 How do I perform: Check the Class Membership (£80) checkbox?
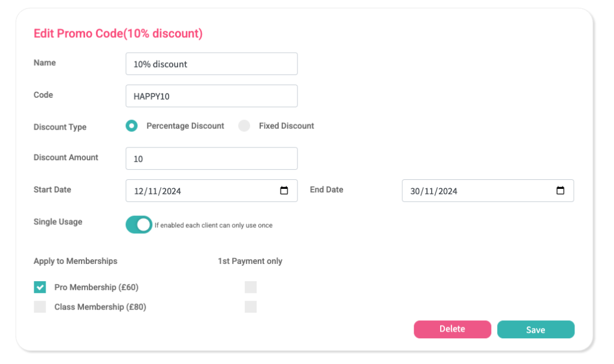click(40, 307)
